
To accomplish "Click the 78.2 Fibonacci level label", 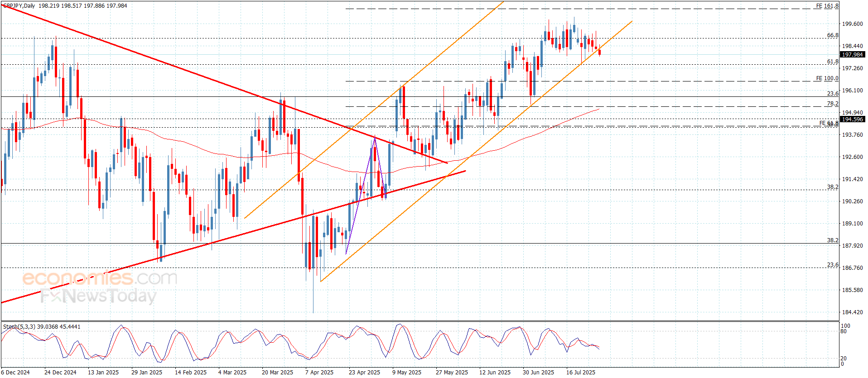I will coord(833,104).
